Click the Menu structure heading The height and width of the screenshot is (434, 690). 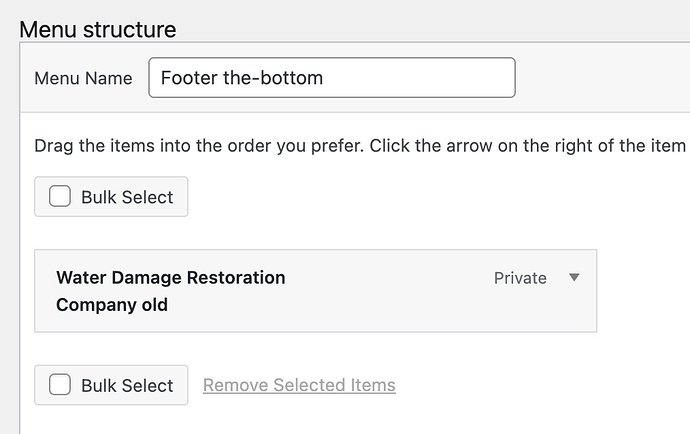click(98, 29)
